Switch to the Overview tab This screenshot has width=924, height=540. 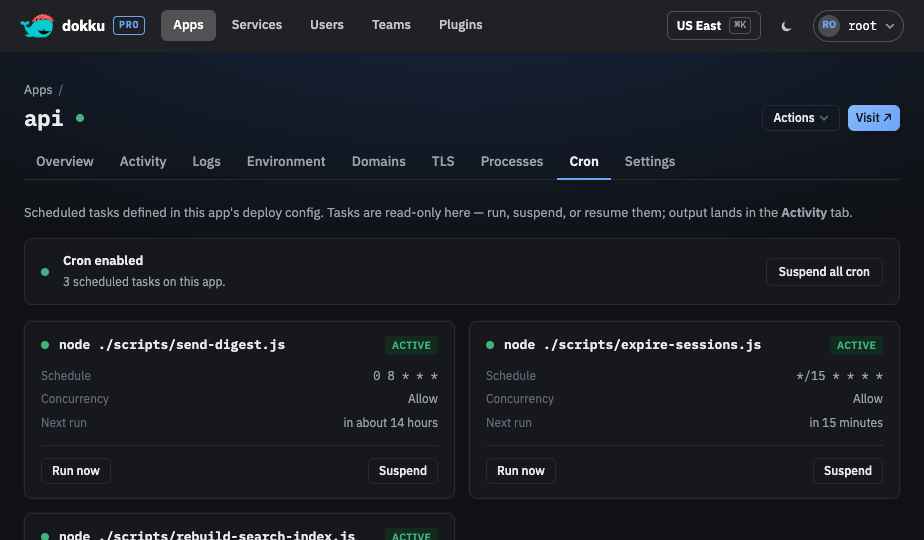click(x=65, y=162)
